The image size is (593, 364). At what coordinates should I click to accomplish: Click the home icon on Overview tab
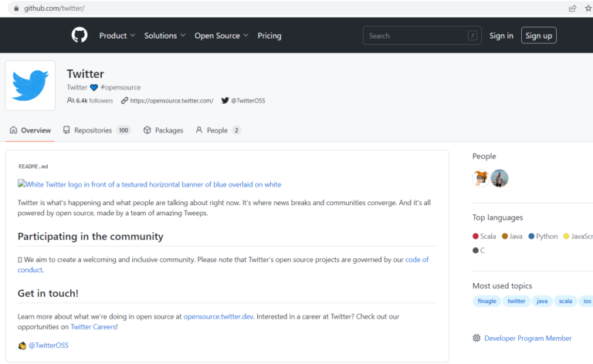[x=13, y=130]
